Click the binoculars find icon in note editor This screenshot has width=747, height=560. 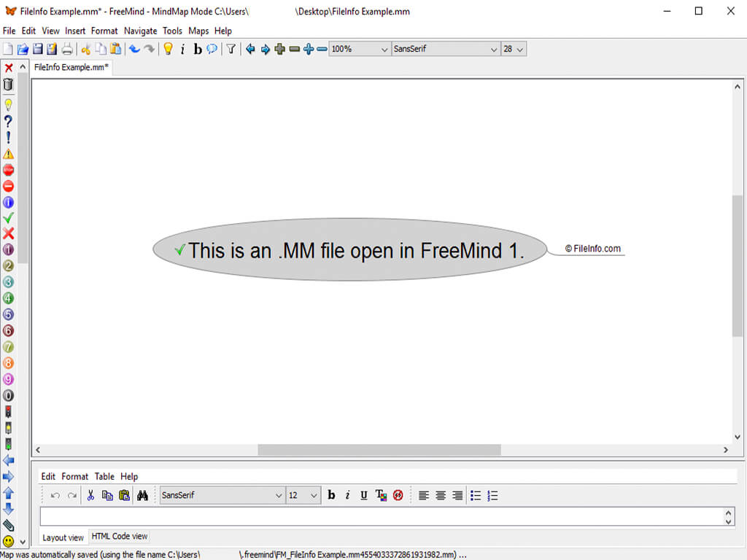point(142,495)
